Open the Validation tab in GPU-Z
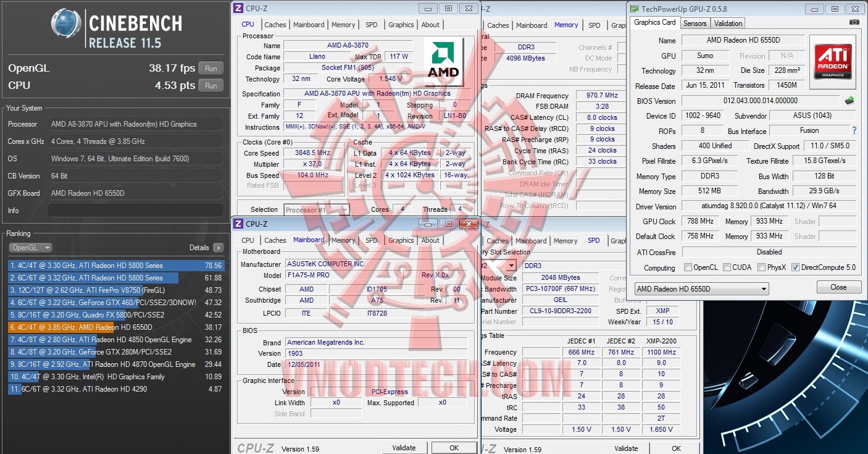This screenshot has height=454, width=868. (x=728, y=23)
